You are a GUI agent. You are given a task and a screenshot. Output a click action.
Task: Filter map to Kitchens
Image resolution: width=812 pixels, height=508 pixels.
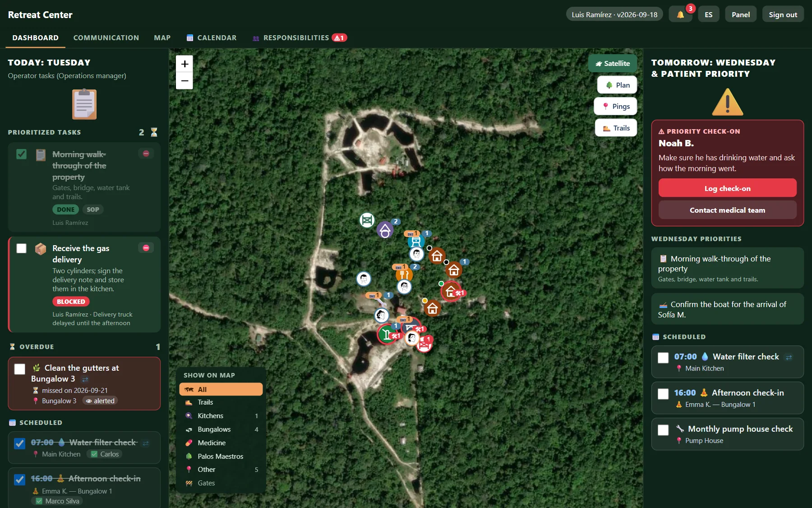[221, 416]
